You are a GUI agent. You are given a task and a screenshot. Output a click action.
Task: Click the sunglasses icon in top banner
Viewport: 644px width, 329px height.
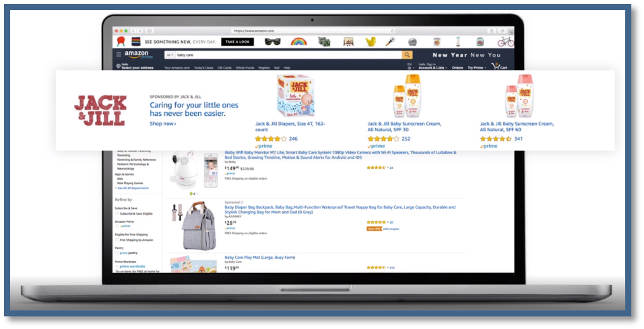(273, 42)
